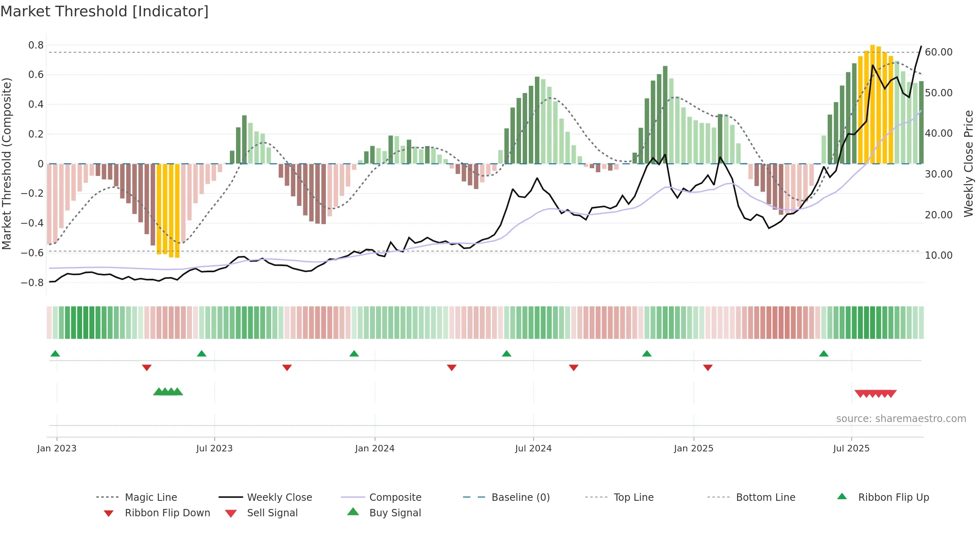
Task: Click the ribbon flip up marker just before Jan 2024
Action: coord(354,353)
